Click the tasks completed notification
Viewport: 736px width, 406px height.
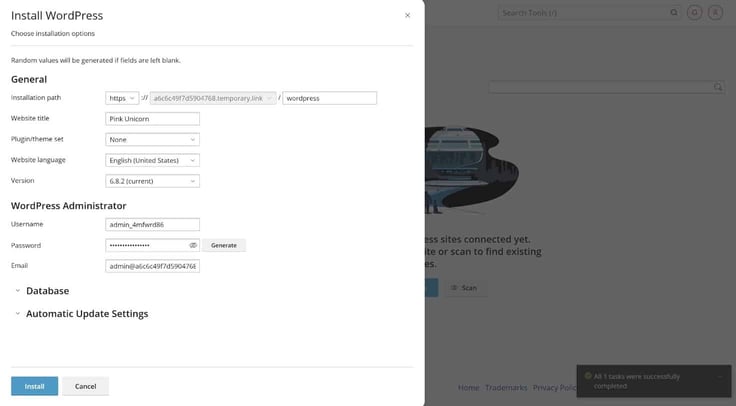pyautogui.click(x=654, y=381)
